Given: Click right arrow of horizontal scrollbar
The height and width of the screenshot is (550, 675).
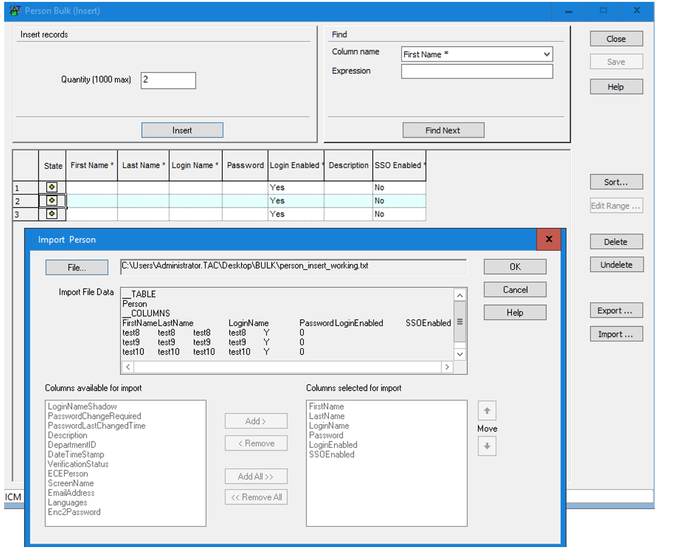Looking at the screenshot, I should 447,367.
